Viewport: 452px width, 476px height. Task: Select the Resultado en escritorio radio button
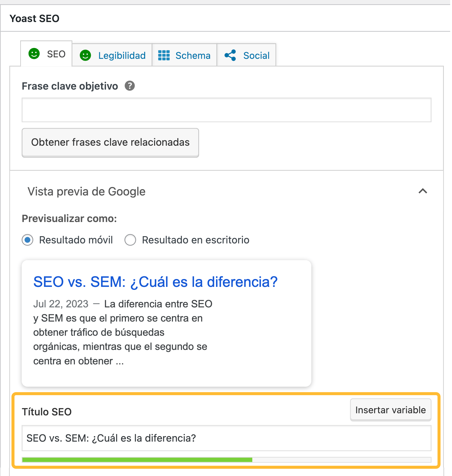point(130,240)
